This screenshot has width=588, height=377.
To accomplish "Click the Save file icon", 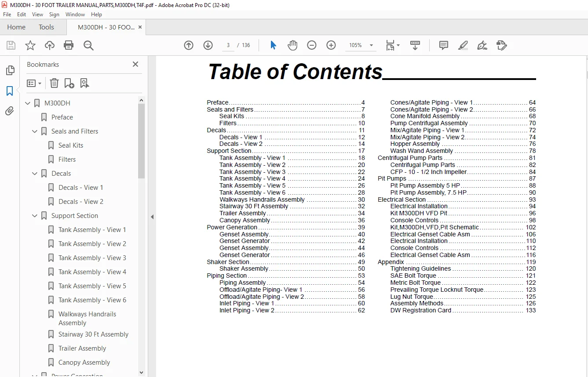I will coord(11,45).
